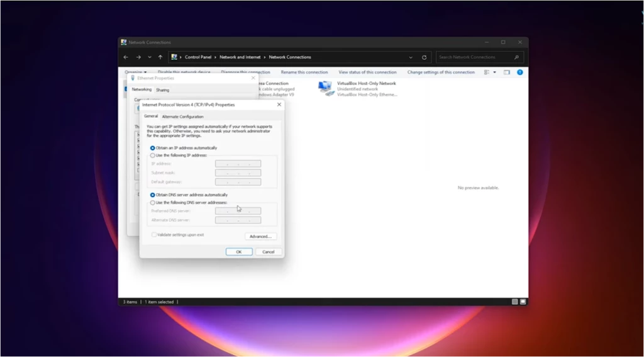Click the Subnet mask field
Viewport: 644px width, 357px height.
[238, 173]
